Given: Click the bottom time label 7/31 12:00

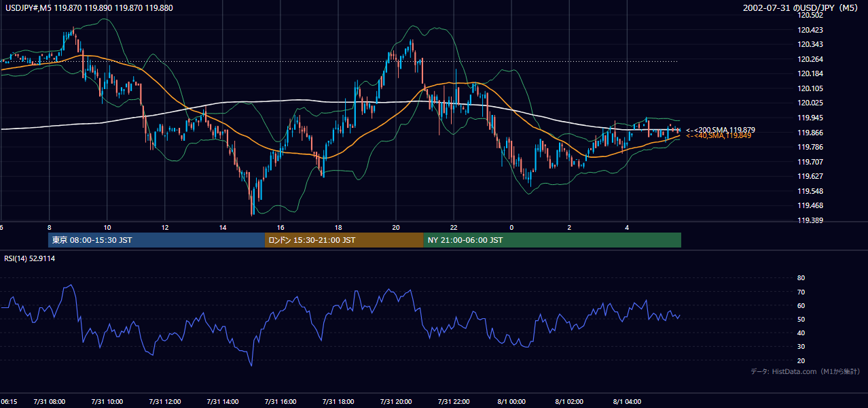Looking at the screenshot, I should (165, 402).
